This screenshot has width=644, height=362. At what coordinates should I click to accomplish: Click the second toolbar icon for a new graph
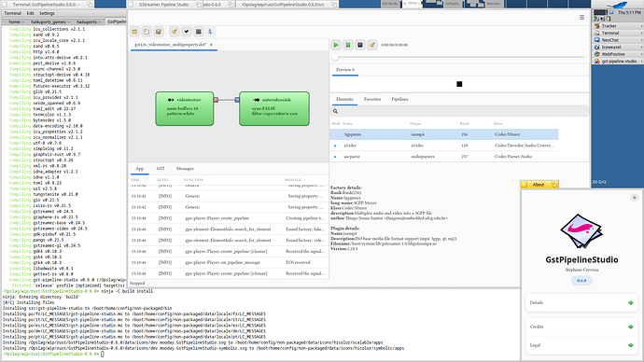[x=147, y=32]
